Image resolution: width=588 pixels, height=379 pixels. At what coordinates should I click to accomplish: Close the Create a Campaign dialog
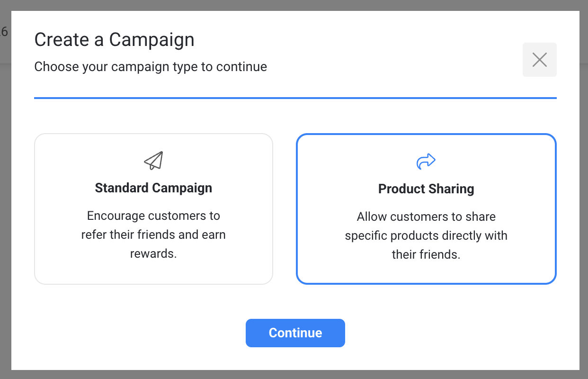coord(540,60)
